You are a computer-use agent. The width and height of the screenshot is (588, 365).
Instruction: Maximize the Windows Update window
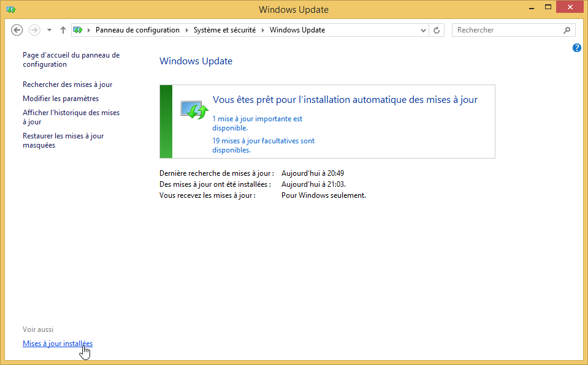[548, 7]
